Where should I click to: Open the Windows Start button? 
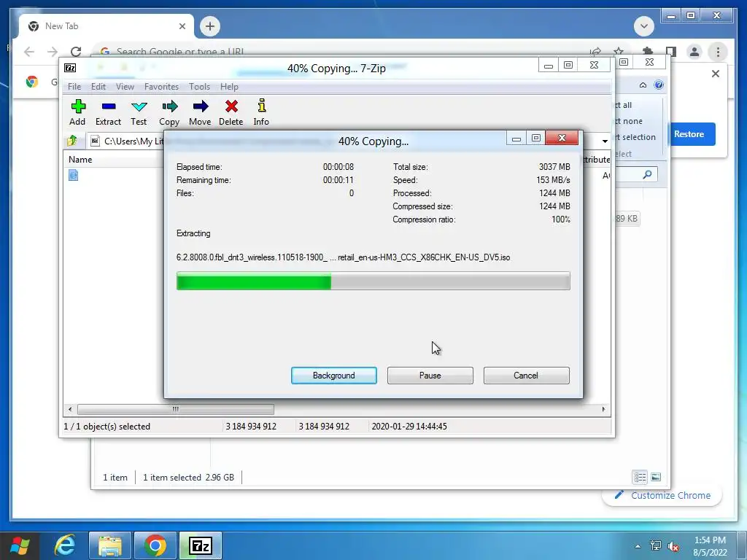[x=20, y=545]
